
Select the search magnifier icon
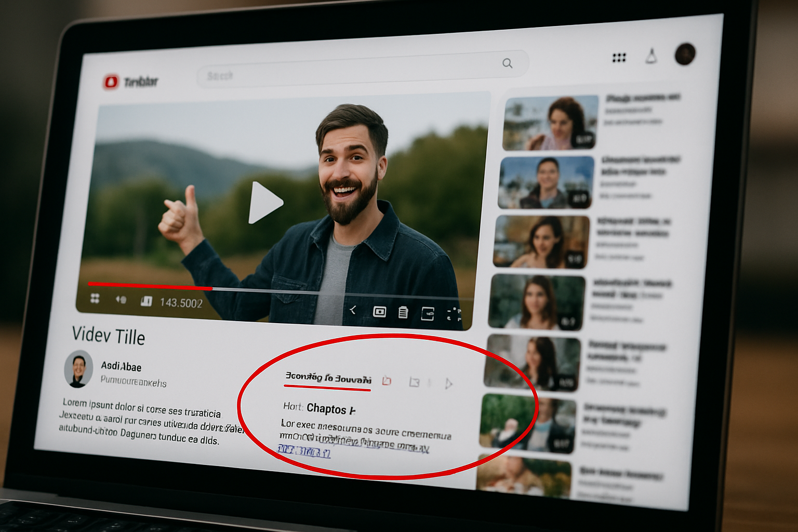[508, 63]
